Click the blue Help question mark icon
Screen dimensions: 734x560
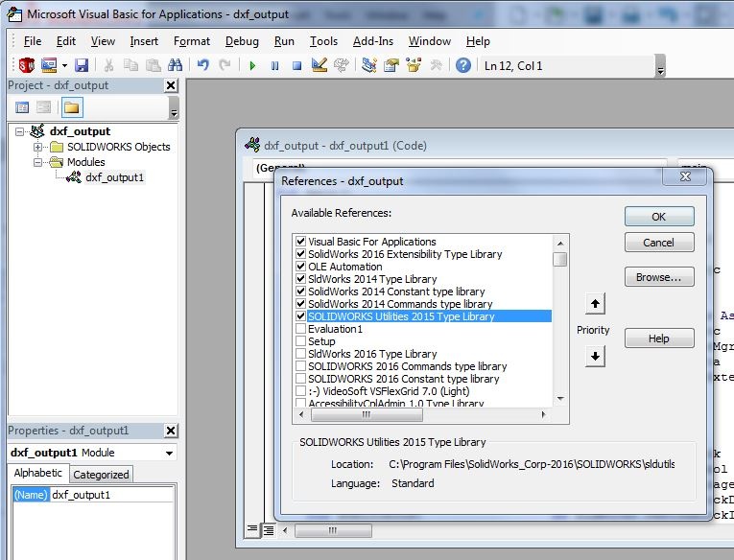[463, 65]
